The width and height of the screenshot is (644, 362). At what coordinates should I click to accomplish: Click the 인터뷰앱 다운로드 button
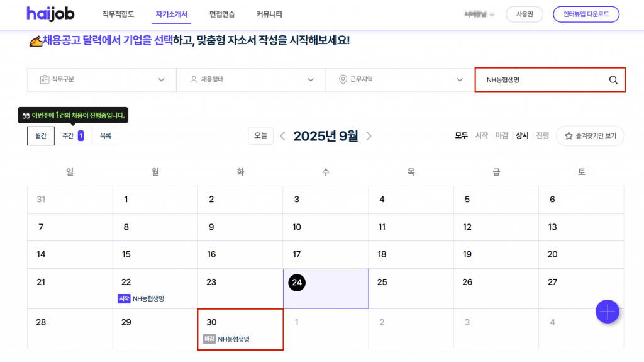pyautogui.click(x=586, y=14)
